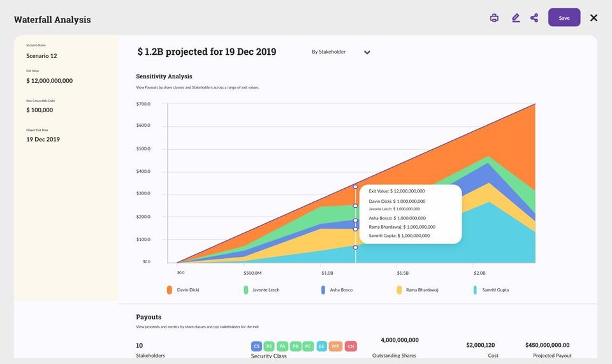This screenshot has width=612, height=364.
Task: Select the WR security class badge
Action: (335, 346)
